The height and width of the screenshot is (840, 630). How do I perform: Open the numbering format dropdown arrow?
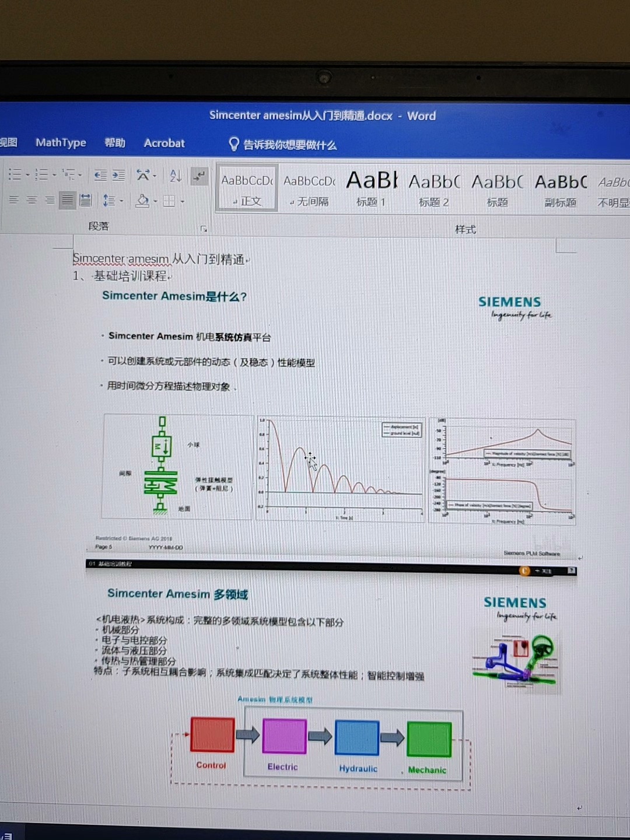pos(54,174)
